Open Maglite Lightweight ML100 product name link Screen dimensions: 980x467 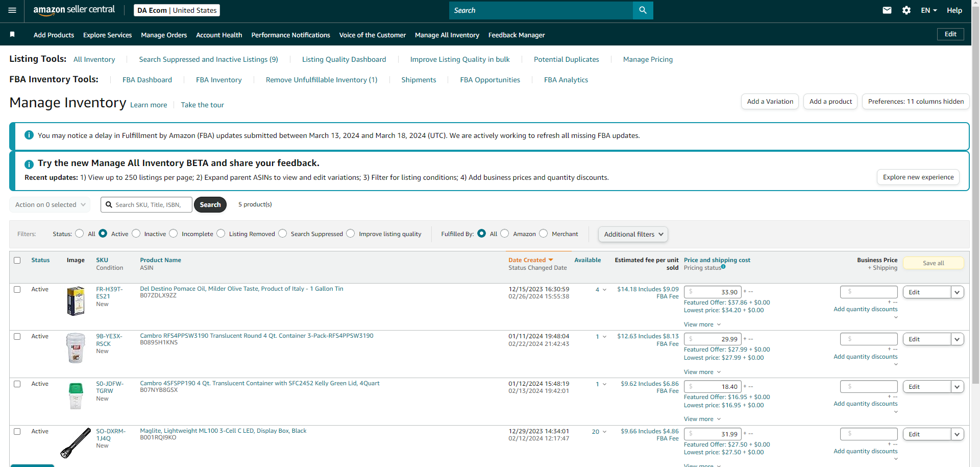[223, 431]
